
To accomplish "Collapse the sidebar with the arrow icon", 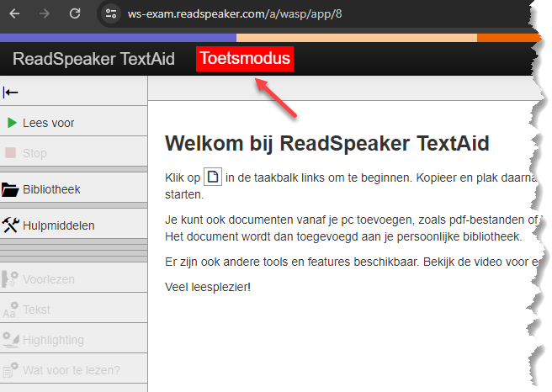I will [11, 93].
